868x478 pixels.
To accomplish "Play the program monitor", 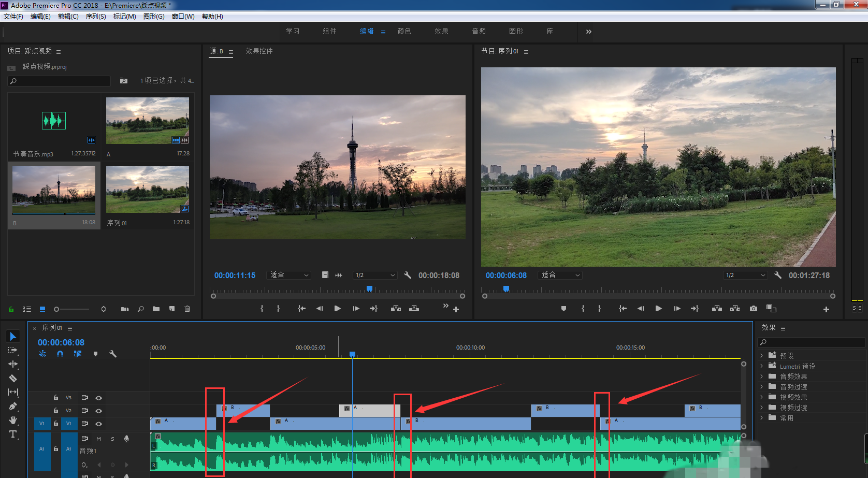I will (658, 309).
